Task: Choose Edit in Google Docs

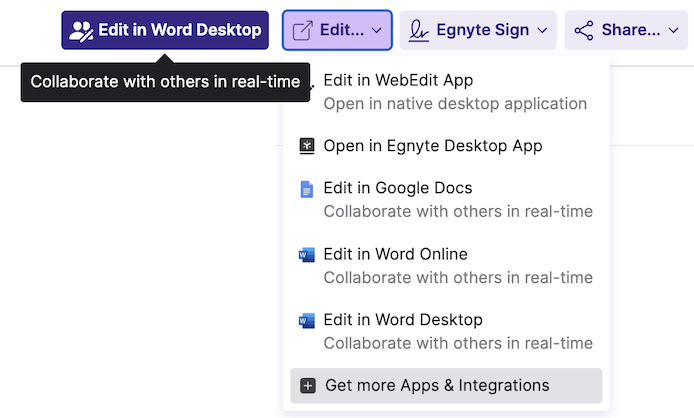Action: pos(446,199)
